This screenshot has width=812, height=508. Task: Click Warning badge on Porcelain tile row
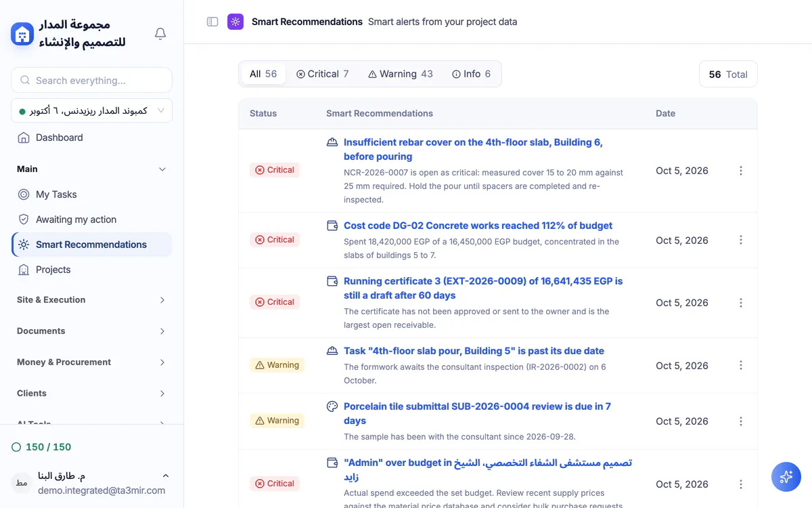click(x=277, y=421)
